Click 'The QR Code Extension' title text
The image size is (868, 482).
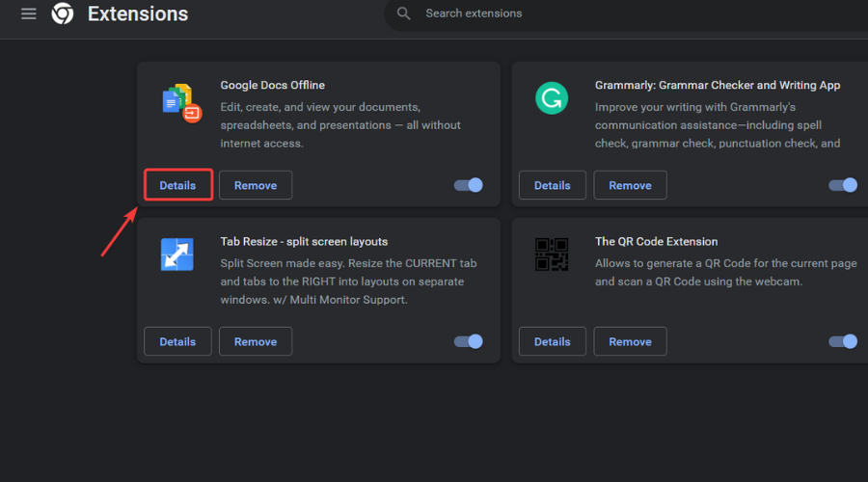point(656,241)
